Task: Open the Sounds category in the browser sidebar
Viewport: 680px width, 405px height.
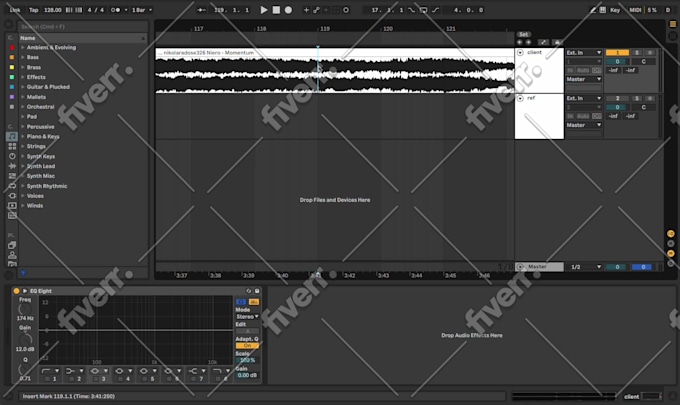Action: coord(12,137)
